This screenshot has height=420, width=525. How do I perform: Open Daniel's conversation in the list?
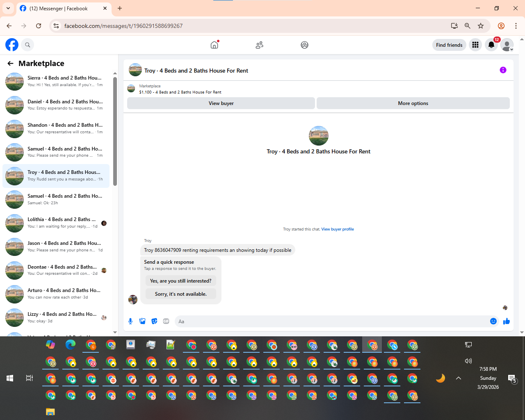(x=56, y=105)
